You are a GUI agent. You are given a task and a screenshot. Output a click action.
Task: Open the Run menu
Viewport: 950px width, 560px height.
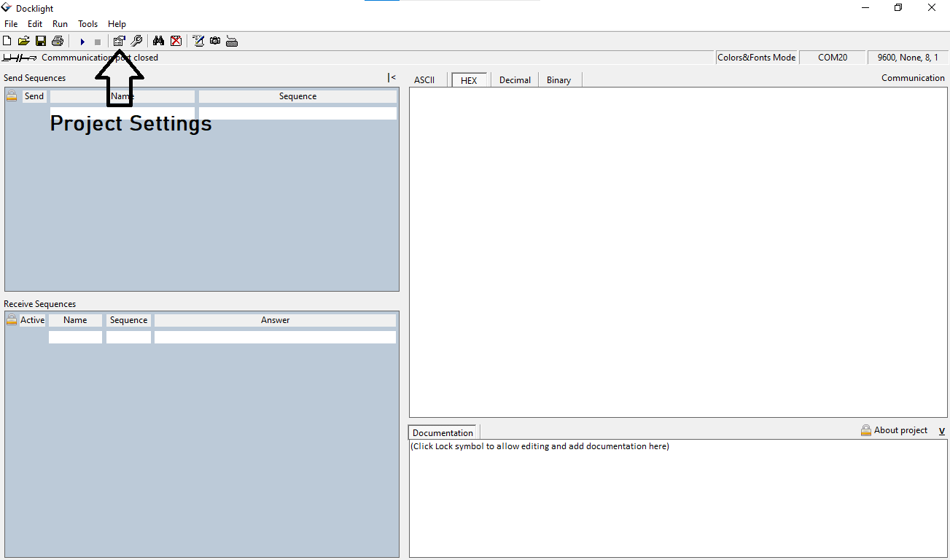click(x=60, y=23)
